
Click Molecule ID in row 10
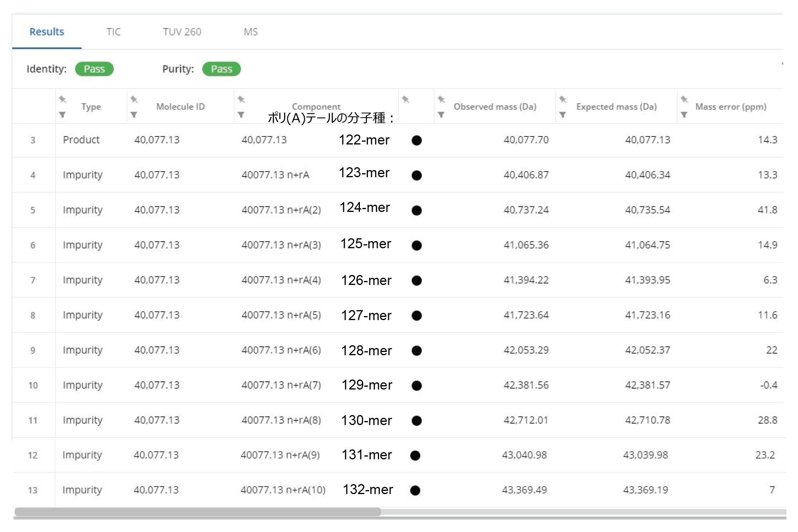(x=157, y=385)
